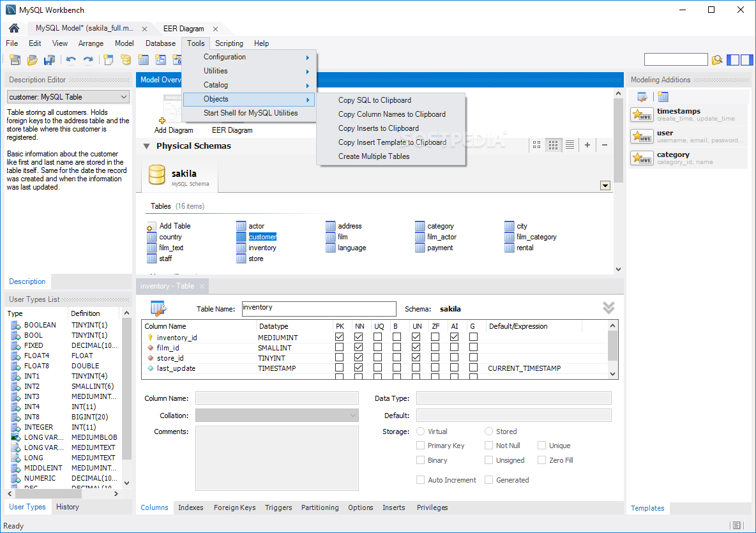Image resolution: width=756 pixels, height=533 pixels.
Task: Expand the Catalog submenu
Action: [249, 85]
